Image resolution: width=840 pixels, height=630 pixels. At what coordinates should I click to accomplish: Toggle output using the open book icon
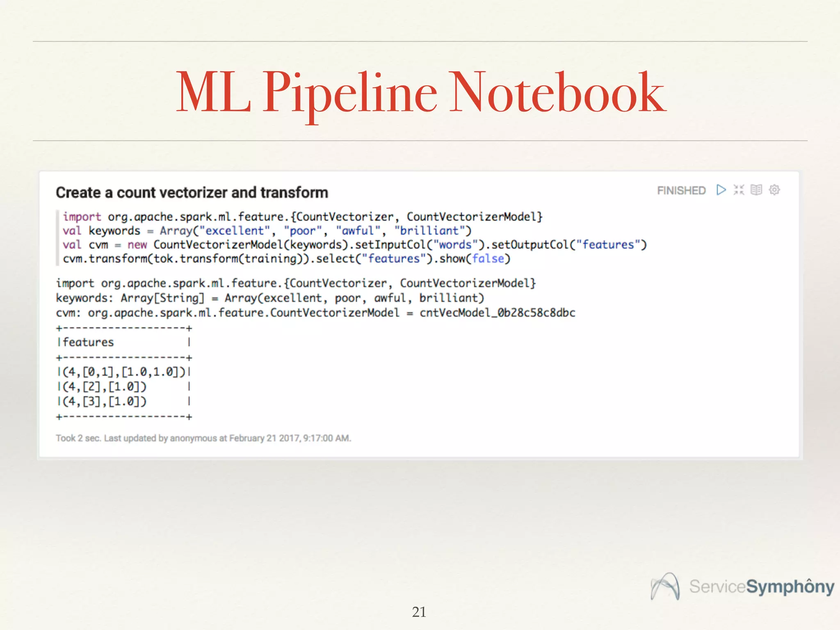tap(756, 190)
